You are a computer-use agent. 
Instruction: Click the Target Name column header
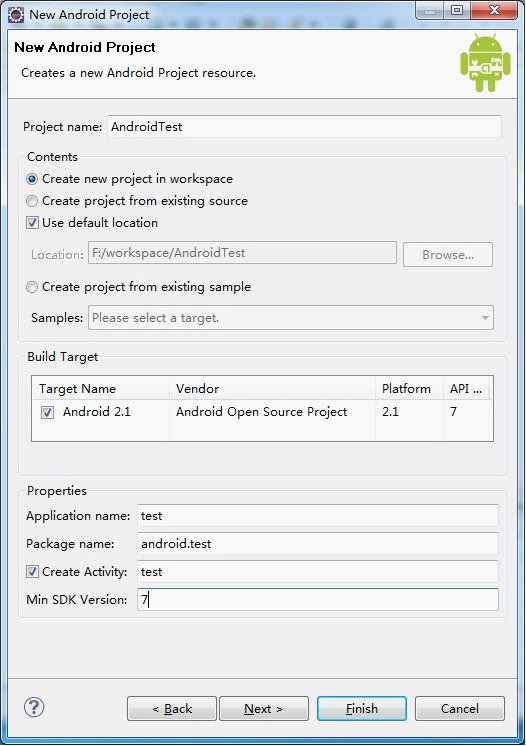click(x=101, y=389)
